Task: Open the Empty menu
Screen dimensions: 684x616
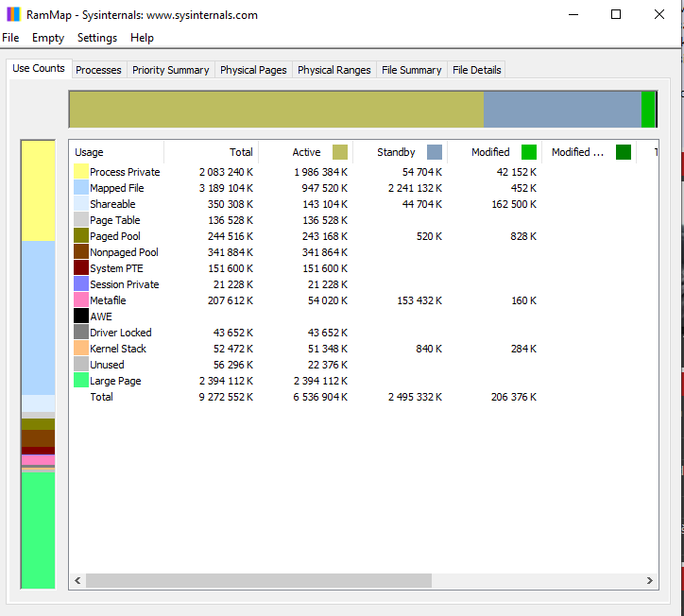Action: 48,38
